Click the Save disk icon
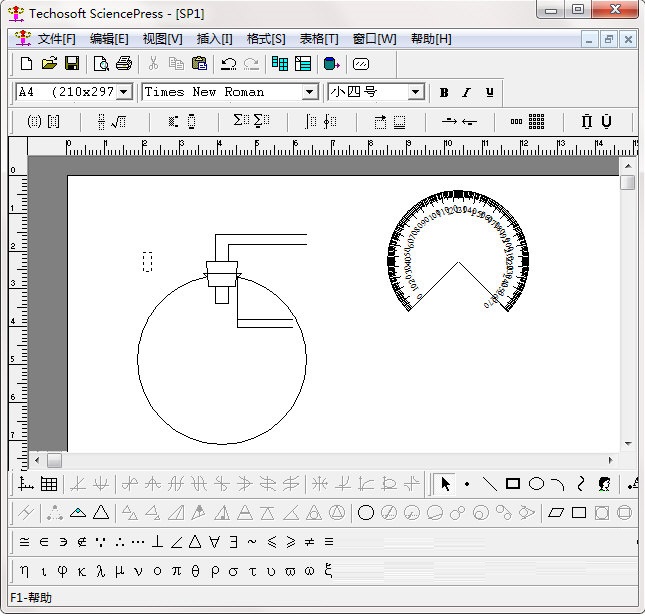 pyautogui.click(x=72, y=64)
